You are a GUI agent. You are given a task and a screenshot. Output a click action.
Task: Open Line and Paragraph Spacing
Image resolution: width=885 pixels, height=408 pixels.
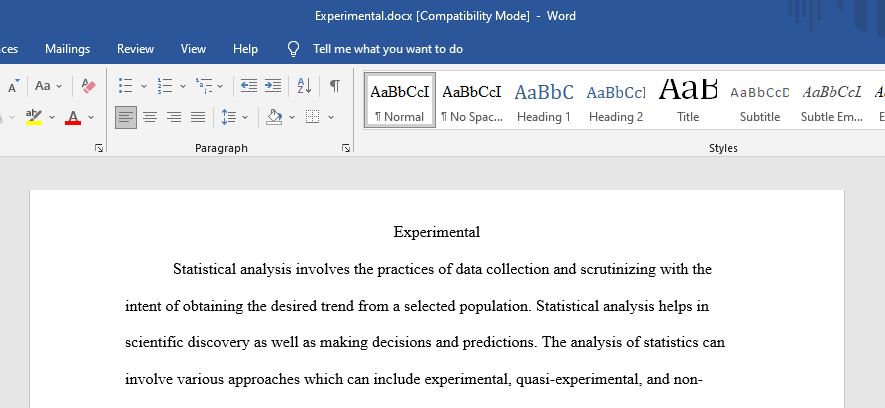tap(229, 117)
